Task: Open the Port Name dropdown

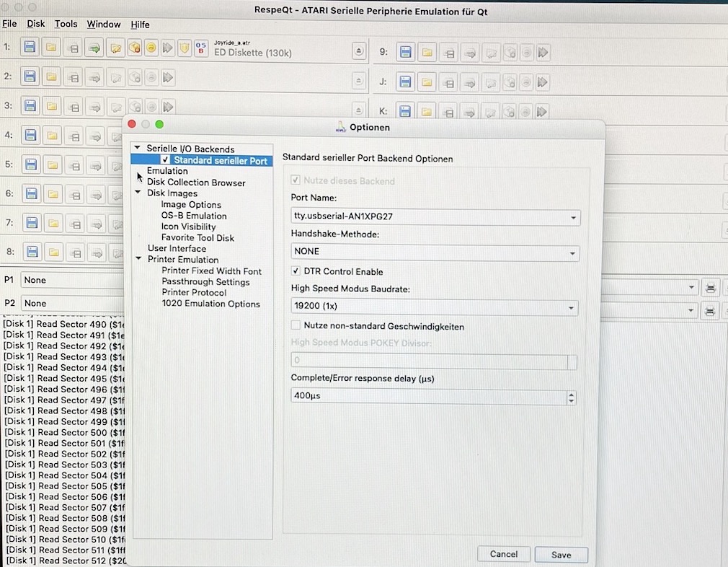Action: (435, 216)
